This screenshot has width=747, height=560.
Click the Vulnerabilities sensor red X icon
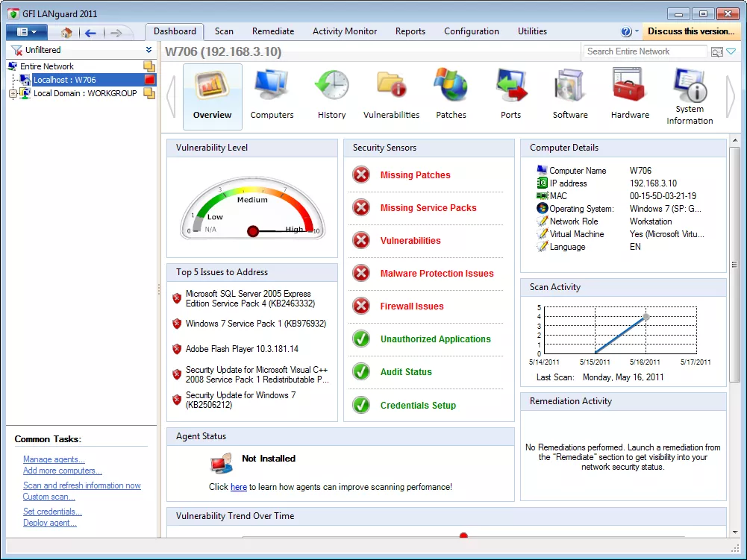[361, 240]
